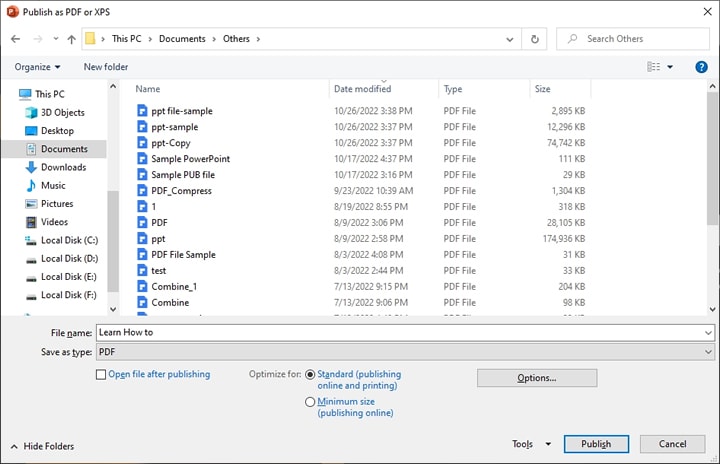Click the PDF icon beside ppt-Copy
This screenshot has height=464, width=720.
click(142, 143)
